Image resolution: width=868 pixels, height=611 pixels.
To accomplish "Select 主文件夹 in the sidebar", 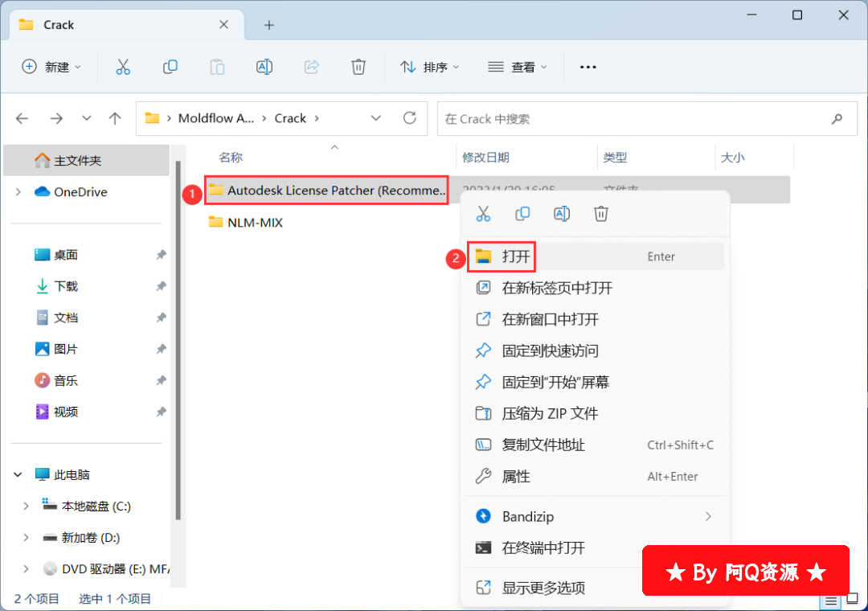I will 86,161.
